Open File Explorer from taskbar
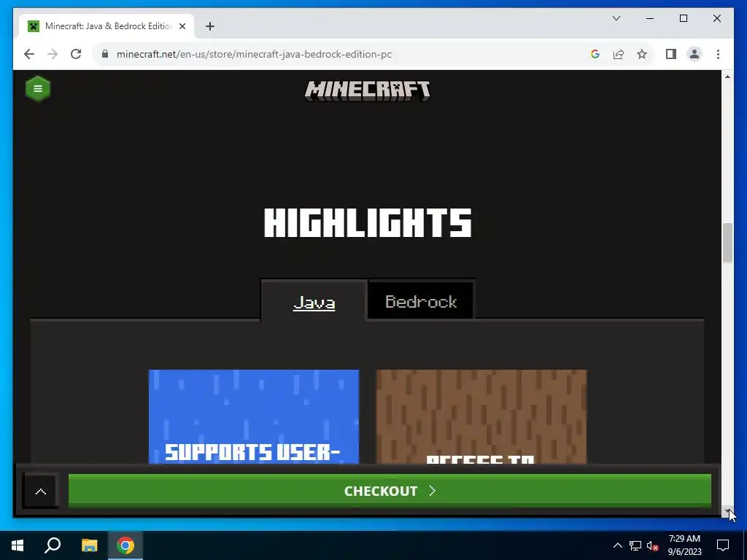The width and height of the screenshot is (747, 560). click(89, 545)
